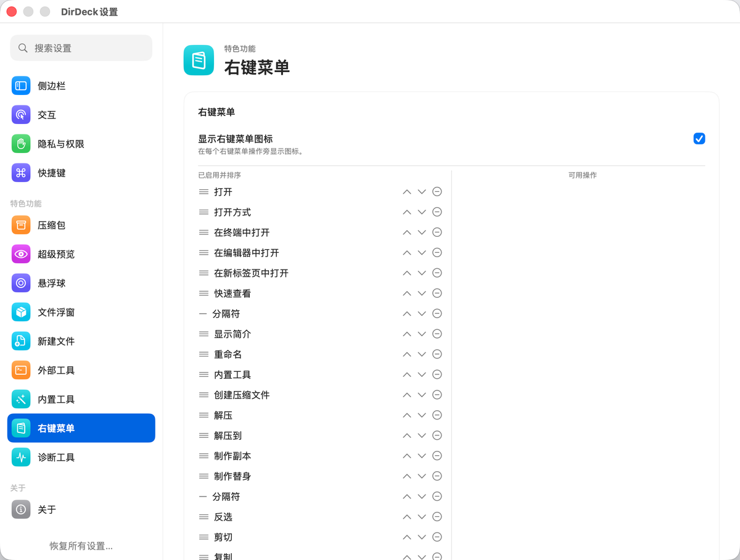Move first 分隔符 up with chevron
740x560 pixels.
point(406,313)
